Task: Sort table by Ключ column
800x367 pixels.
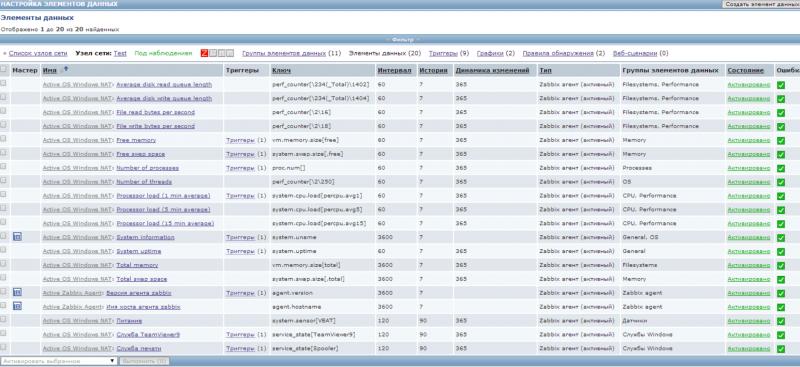Action: point(281,70)
